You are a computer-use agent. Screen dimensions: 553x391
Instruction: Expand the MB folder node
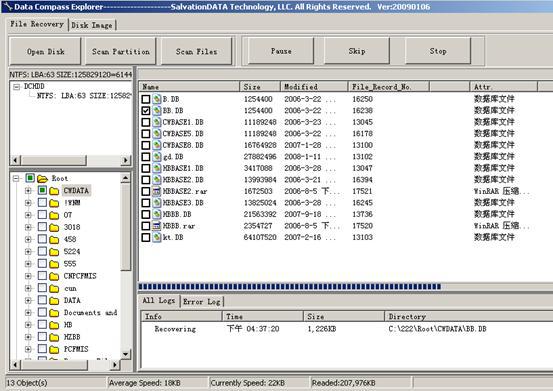(x=28, y=325)
